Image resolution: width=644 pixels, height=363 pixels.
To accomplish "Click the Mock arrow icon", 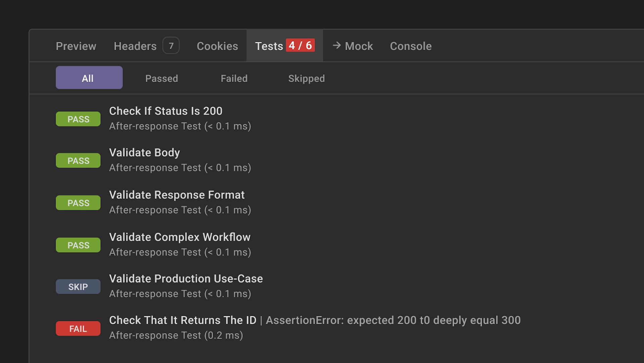I will point(336,46).
